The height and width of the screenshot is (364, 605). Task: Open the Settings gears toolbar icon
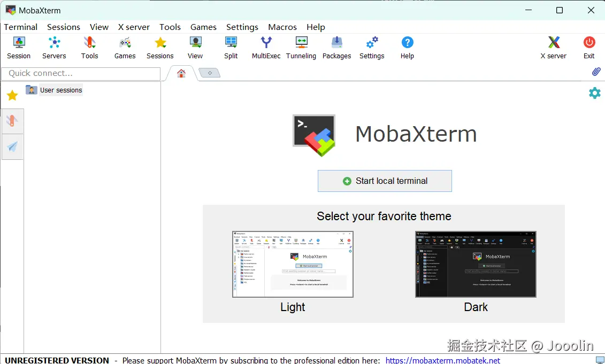click(x=372, y=42)
